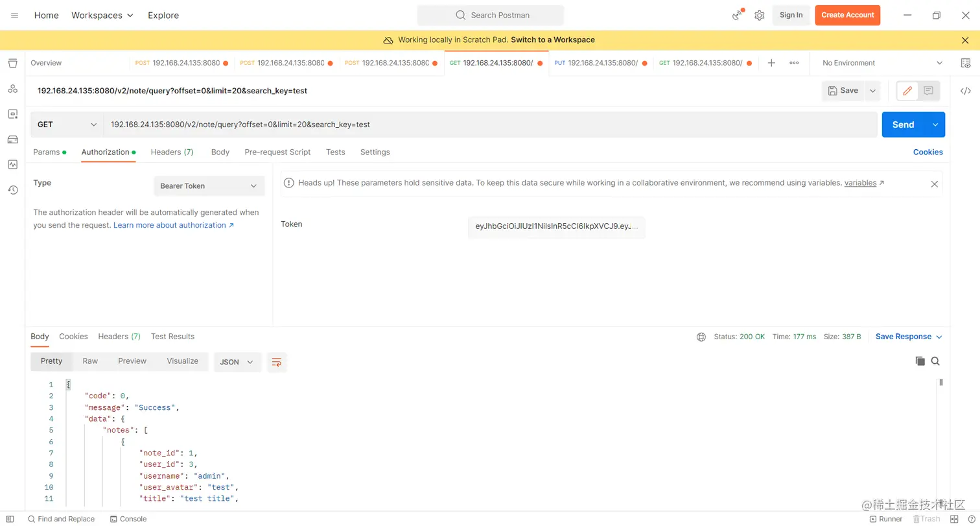The width and height of the screenshot is (980, 526).
Task: Click the Send button
Action: pyautogui.click(x=903, y=125)
